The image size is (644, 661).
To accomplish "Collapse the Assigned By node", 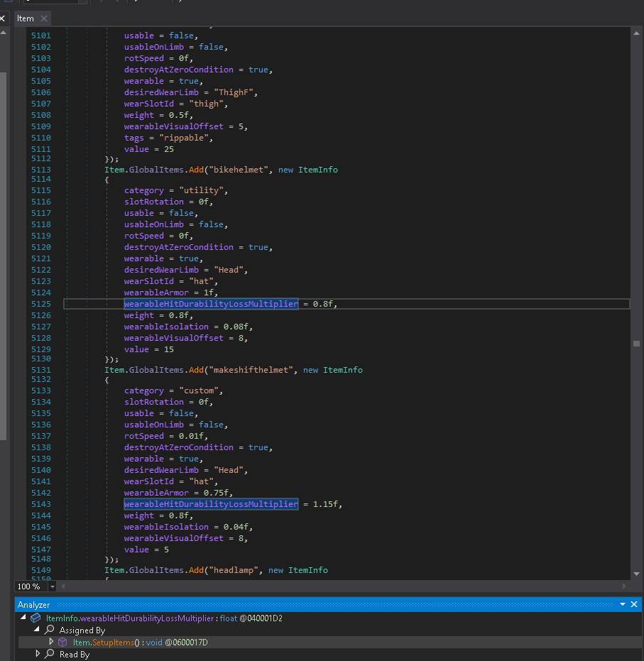I will point(37,629).
